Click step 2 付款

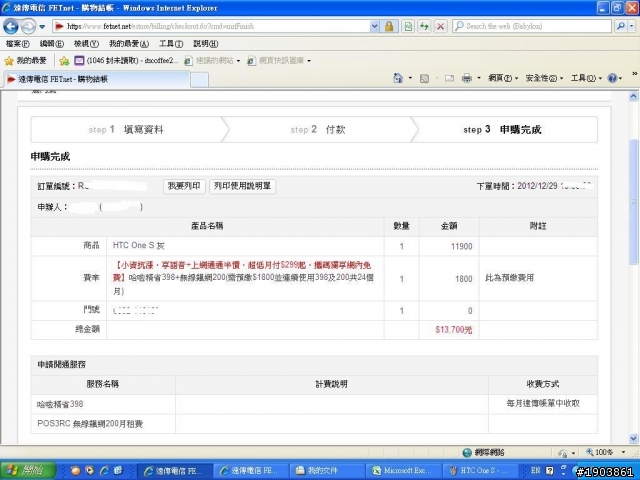tap(318, 130)
